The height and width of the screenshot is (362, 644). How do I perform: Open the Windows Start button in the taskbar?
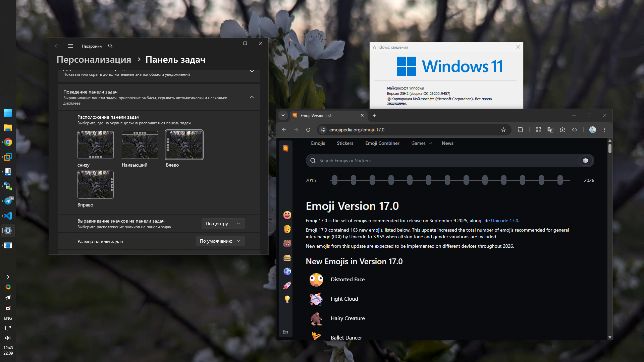(x=8, y=113)
